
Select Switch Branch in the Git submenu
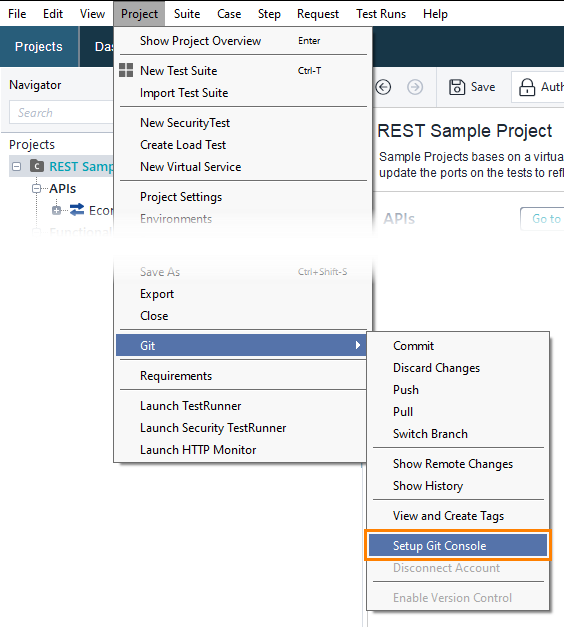pos(430,433)
